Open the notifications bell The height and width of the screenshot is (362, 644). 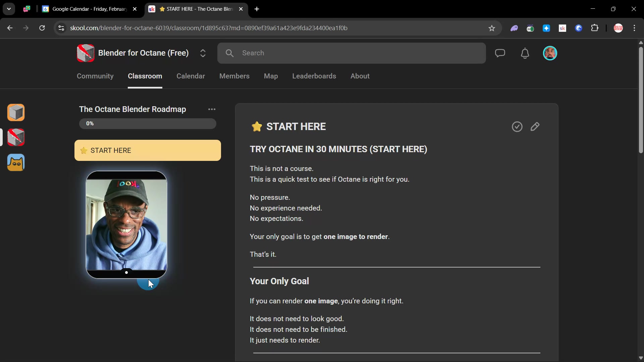[525, 53]
